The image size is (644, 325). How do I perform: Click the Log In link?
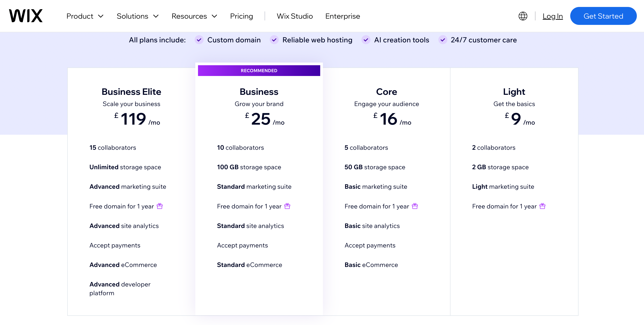(552, 16)
